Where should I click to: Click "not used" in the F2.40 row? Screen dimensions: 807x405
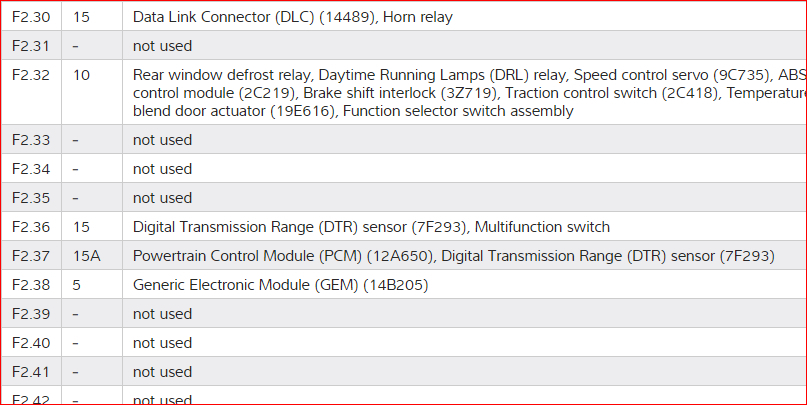tap(162, 343)
